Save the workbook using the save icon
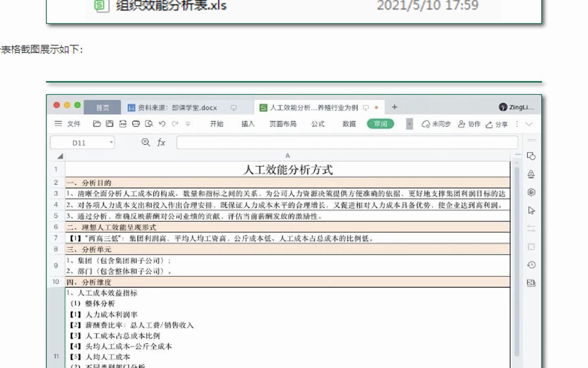 click(x=109, y=124)
